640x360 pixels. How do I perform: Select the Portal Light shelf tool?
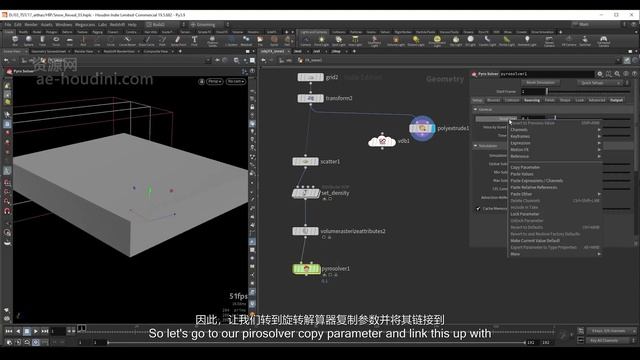click(507, 41)
